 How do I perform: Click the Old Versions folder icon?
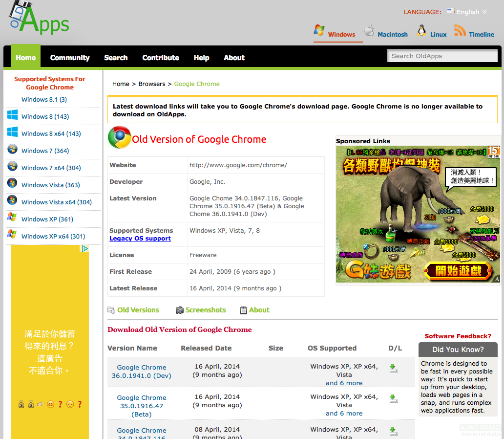coord(111,310)
